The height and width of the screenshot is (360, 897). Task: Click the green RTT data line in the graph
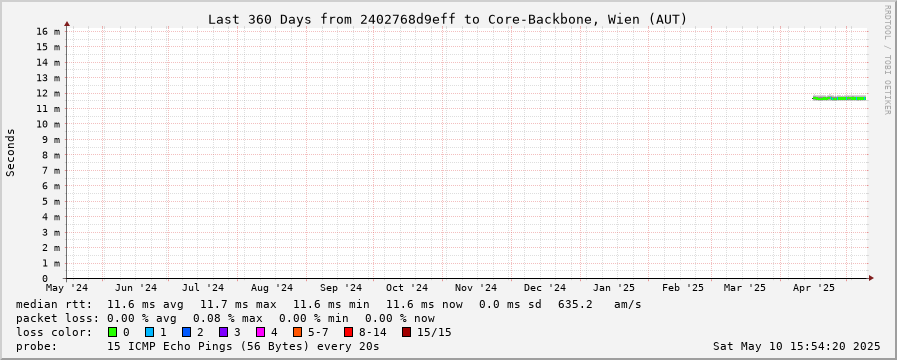point(839,98)
